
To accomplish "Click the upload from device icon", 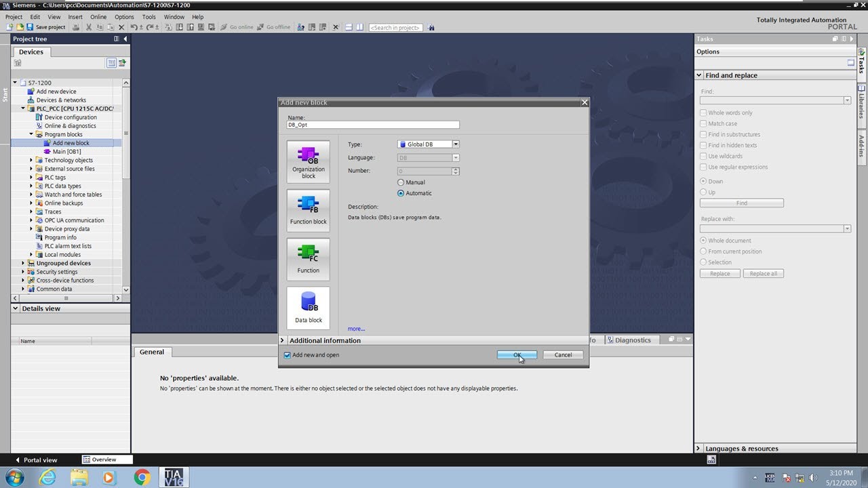I will 190,27.
